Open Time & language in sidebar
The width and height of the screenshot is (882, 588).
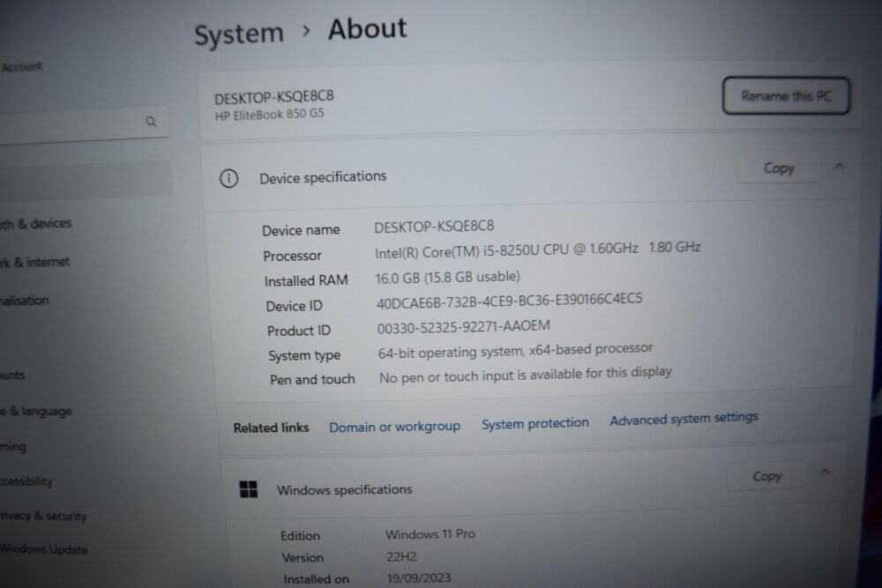pyautogui.click(x=36, y=412)
